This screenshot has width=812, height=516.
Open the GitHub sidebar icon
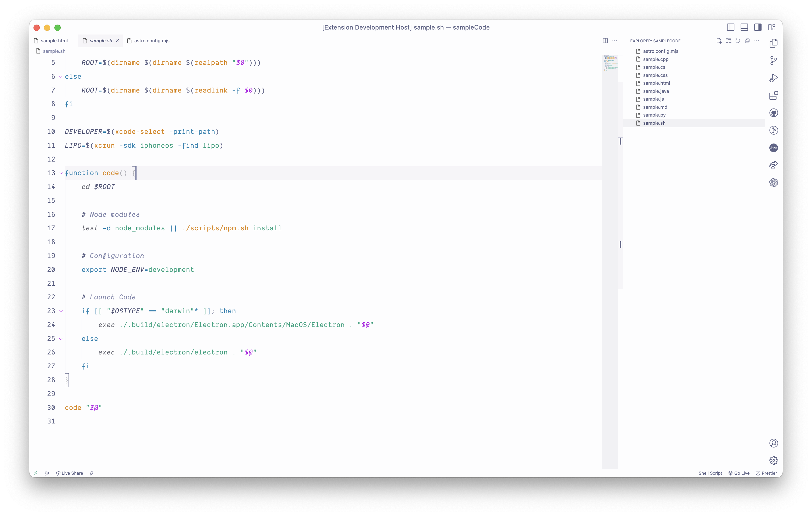coord(774,113)
